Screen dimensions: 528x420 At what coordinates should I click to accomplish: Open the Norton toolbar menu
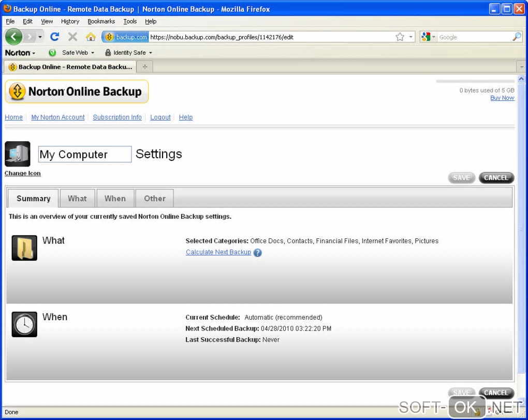click(x=20, y=53)
